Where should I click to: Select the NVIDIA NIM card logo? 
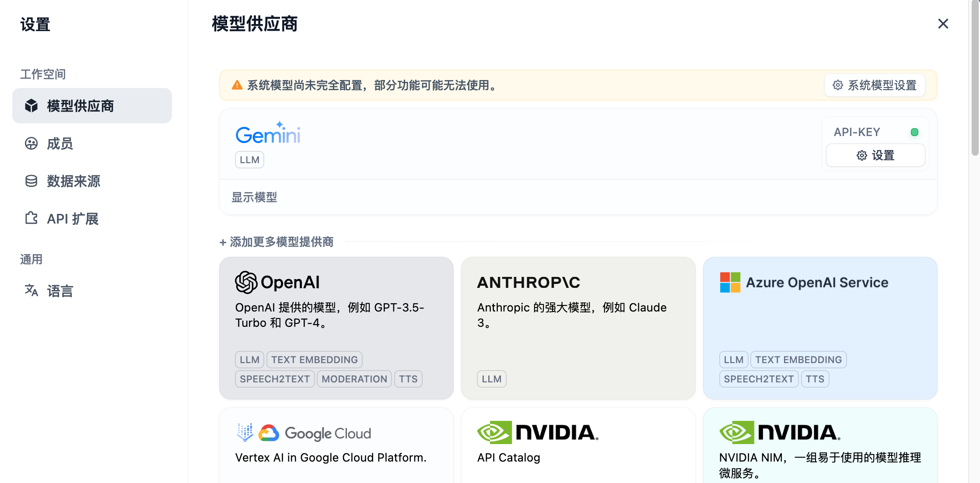tap(780, 432)
